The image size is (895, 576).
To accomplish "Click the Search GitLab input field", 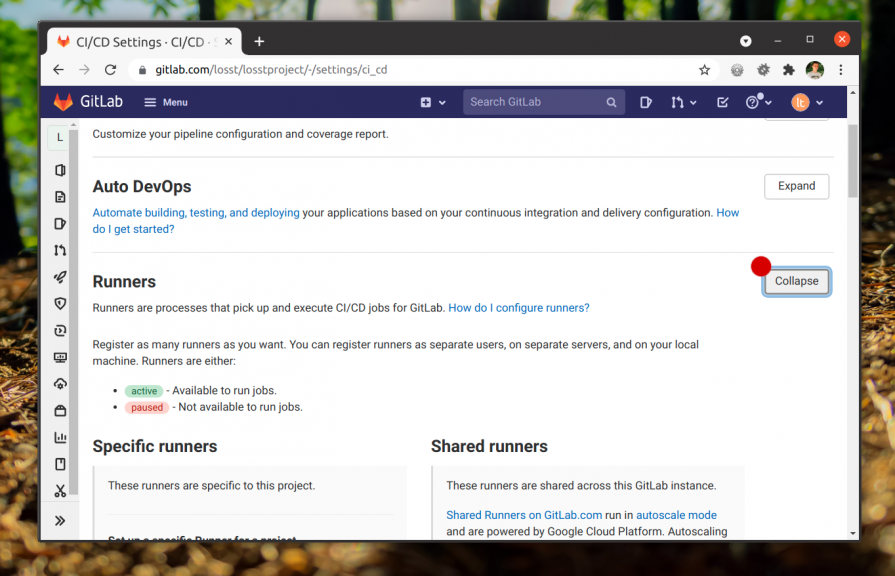I will pos(535,102).
